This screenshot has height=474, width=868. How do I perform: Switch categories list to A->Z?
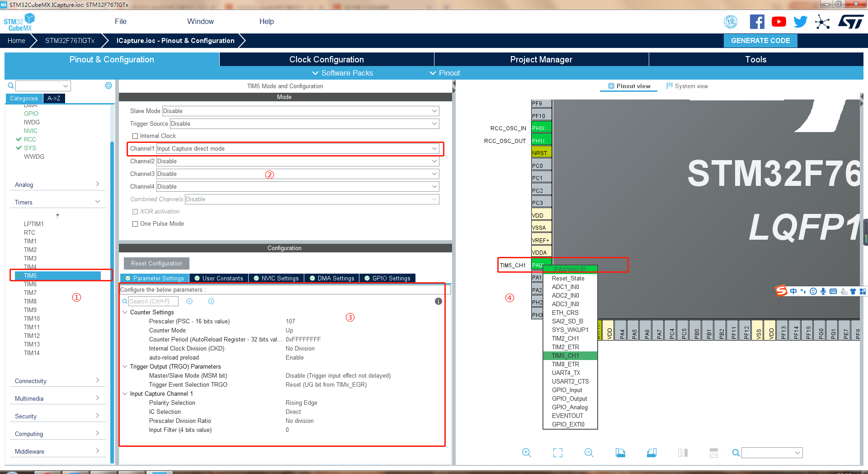(54, 98)
